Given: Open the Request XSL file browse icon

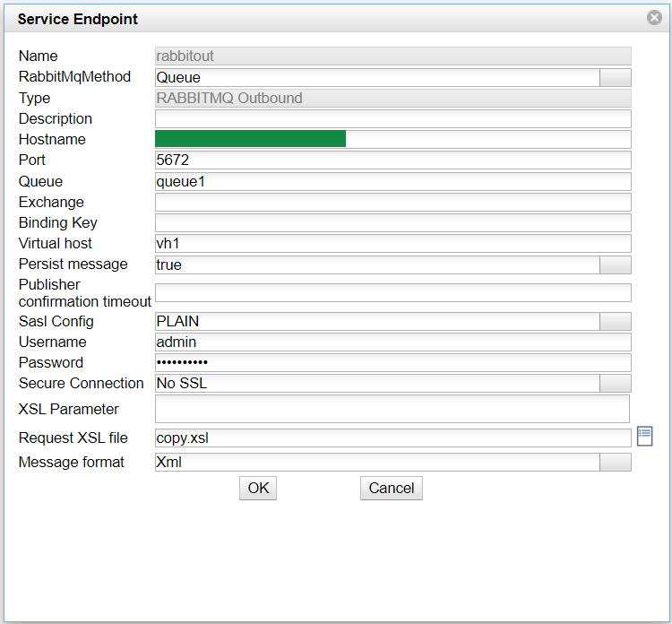Looking at the screenshot, I should [x=644, y=436].
